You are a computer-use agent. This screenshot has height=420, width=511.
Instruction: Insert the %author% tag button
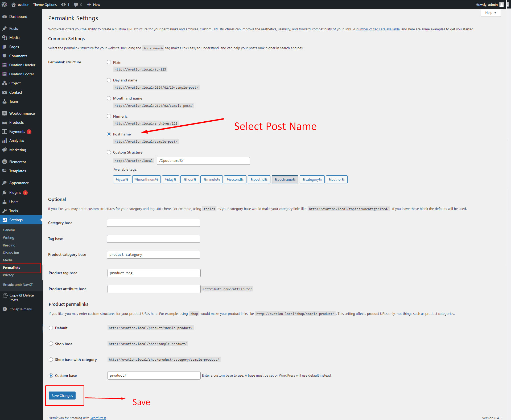pyautogui.click(x=337, y=179)
